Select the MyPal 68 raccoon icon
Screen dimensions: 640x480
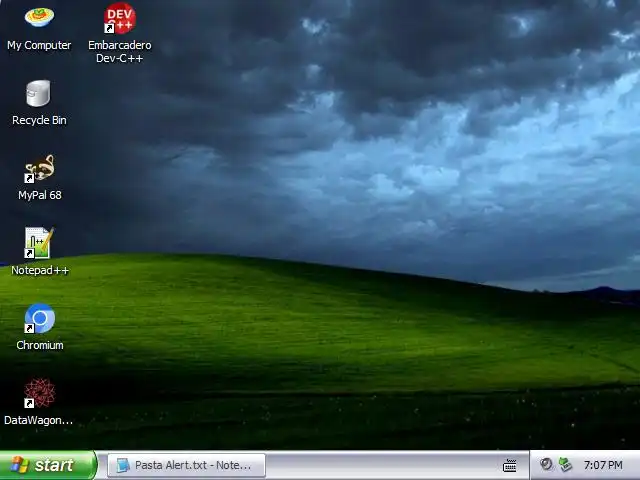tap(39, 168)
